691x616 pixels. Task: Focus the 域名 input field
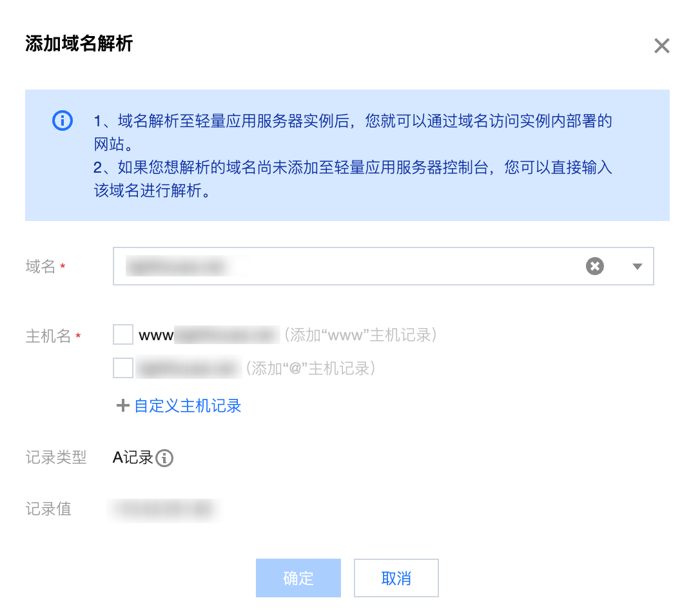383,266
